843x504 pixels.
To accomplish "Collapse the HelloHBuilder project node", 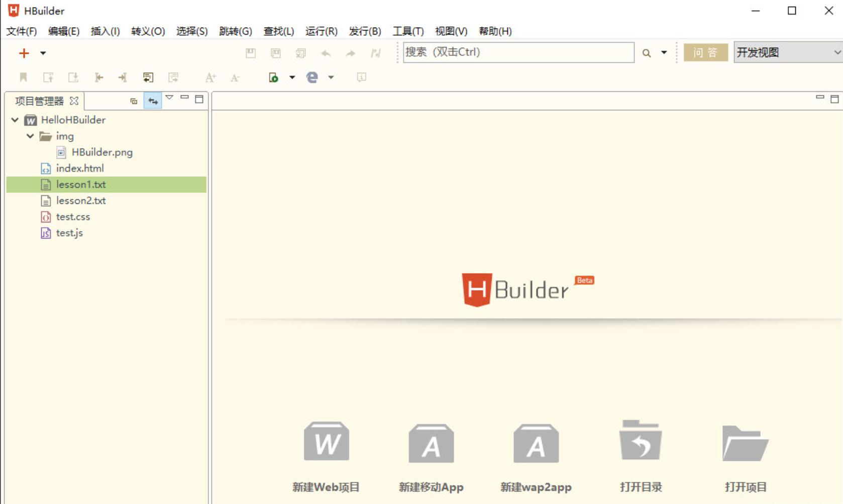I will click(x=15, y=120).
